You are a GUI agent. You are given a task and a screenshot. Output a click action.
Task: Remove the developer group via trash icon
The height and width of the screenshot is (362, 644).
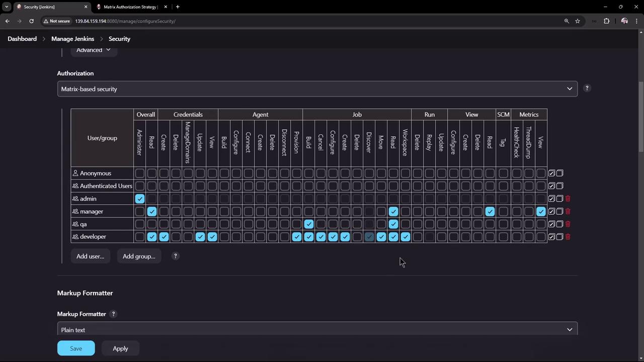coord(568,237)
